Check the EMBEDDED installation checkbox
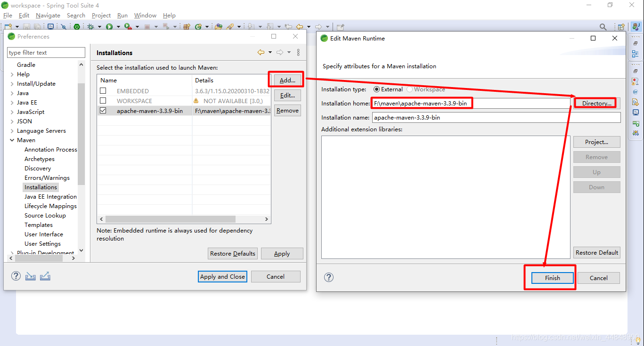 103,91
